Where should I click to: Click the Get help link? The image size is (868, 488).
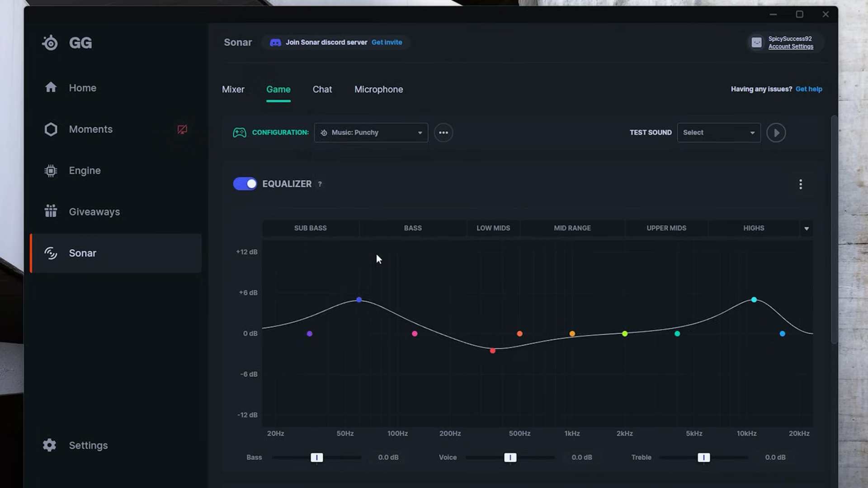pos(809,89)
